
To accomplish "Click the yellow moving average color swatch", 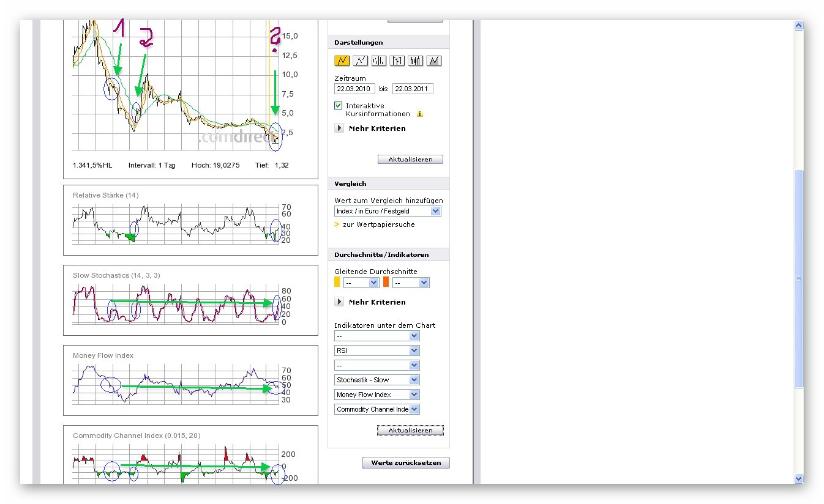I will coord(337,283).
